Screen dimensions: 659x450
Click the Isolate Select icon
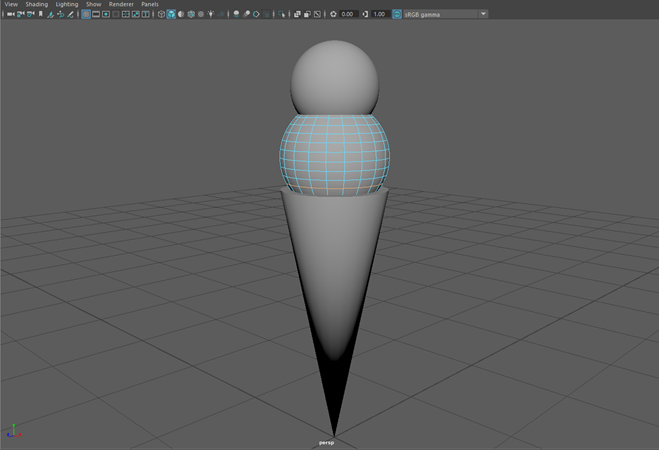click(281, 14)
